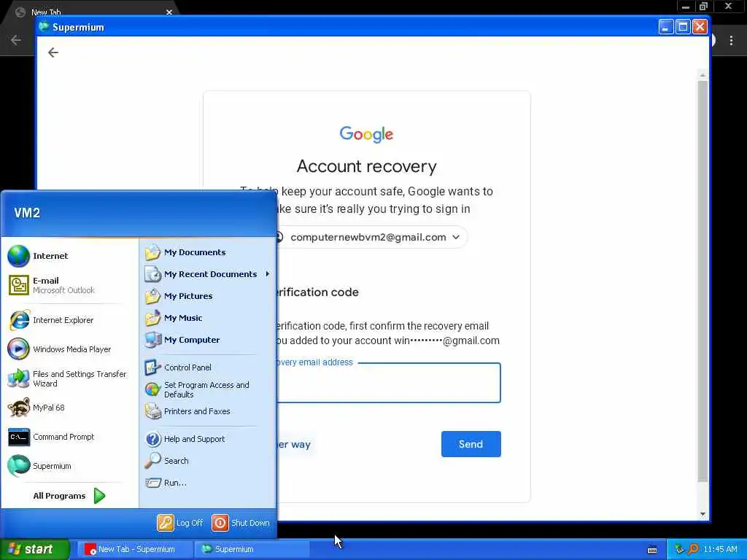Click the Shut Down button
The image size is (747, 560).
point(241,523)
